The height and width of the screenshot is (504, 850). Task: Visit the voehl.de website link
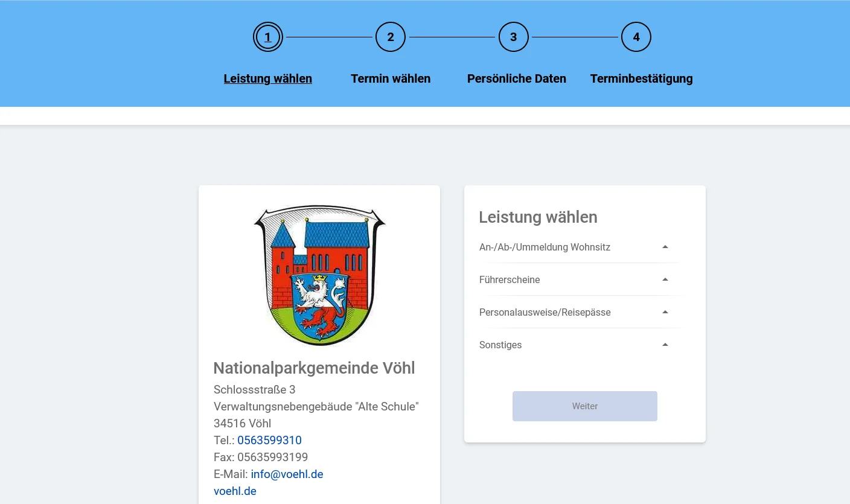point(235,491)
